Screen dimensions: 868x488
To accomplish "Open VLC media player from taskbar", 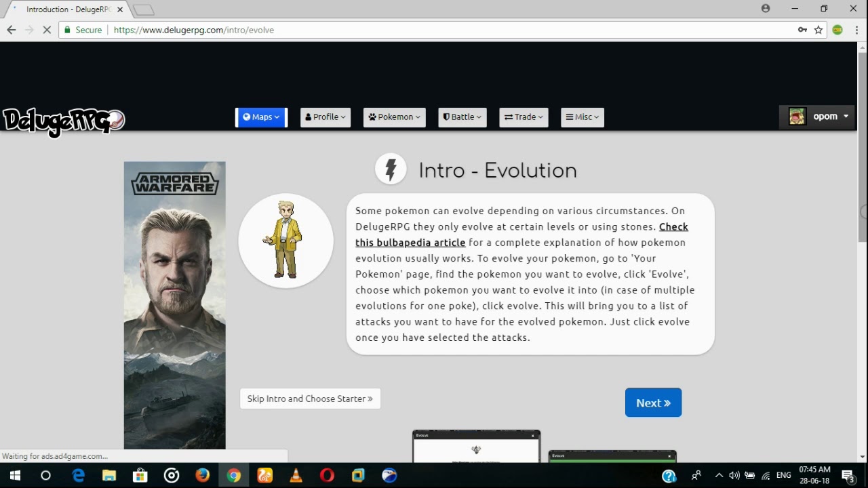I will [296, 475].
